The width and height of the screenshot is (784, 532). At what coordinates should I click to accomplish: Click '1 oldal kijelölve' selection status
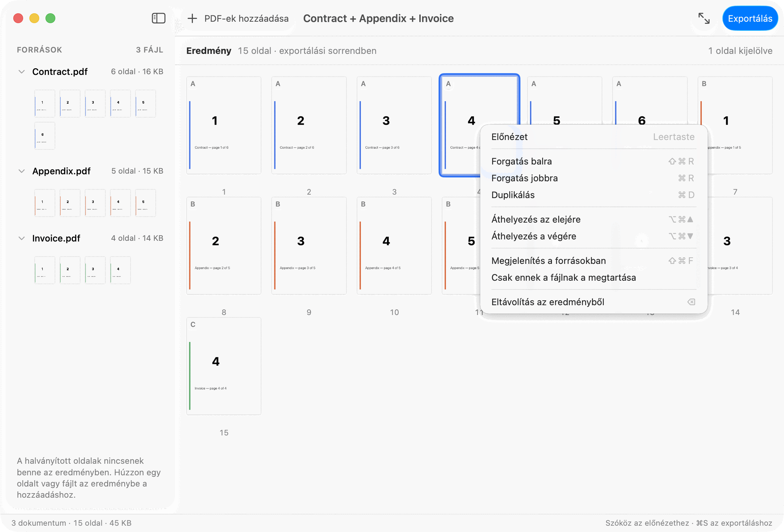point(740,51)
